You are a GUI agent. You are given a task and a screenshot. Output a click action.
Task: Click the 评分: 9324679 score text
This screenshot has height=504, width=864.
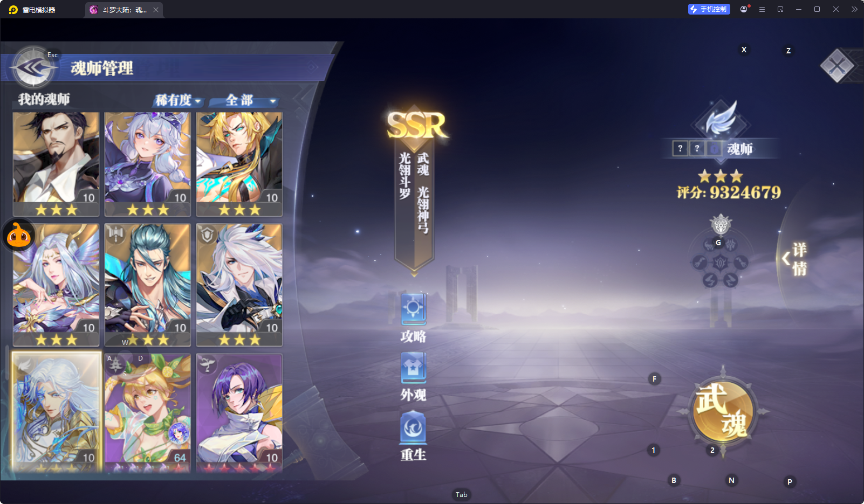point(729,192)
